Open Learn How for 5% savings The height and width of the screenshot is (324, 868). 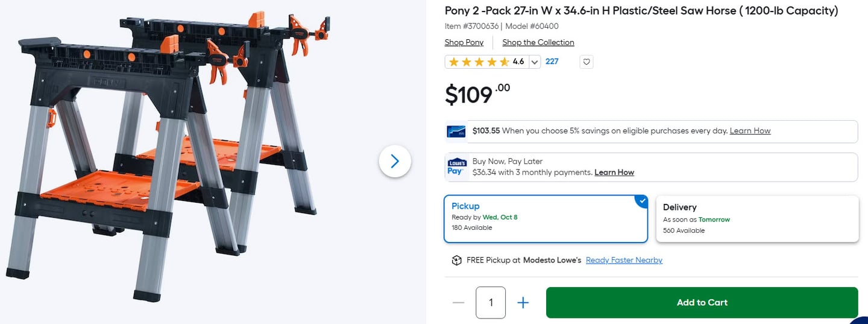[750, 131]
